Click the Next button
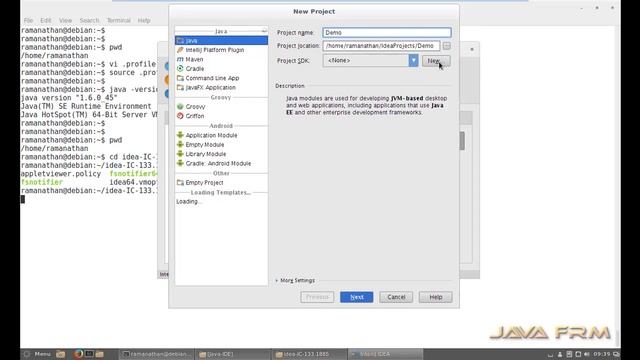The width and height of the screenshot is (640, 360). click(x=357, y=297)
